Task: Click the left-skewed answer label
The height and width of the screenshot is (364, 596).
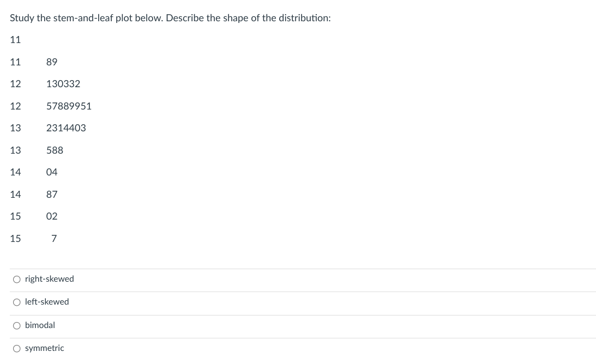Action: tap(47, 302)
